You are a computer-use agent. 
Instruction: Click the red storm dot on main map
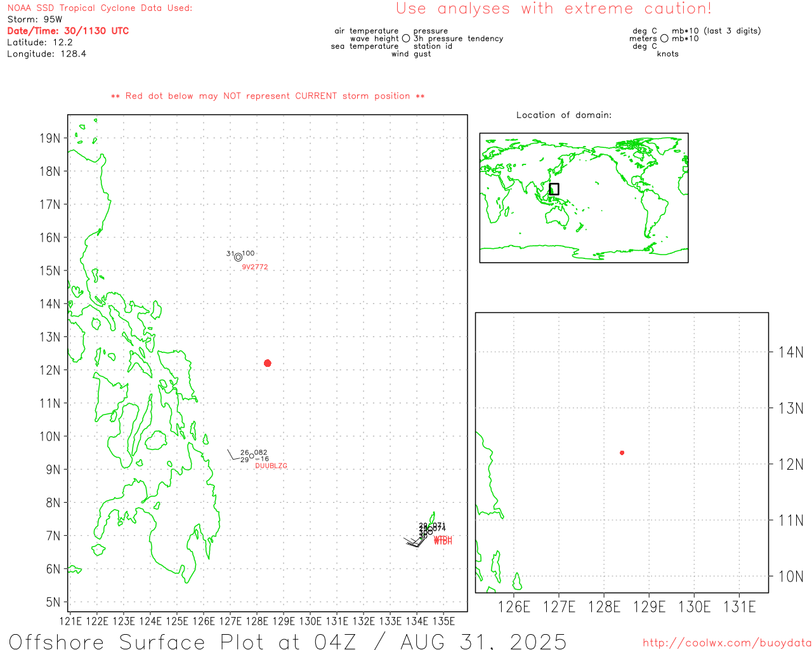[x=267, y=363]
